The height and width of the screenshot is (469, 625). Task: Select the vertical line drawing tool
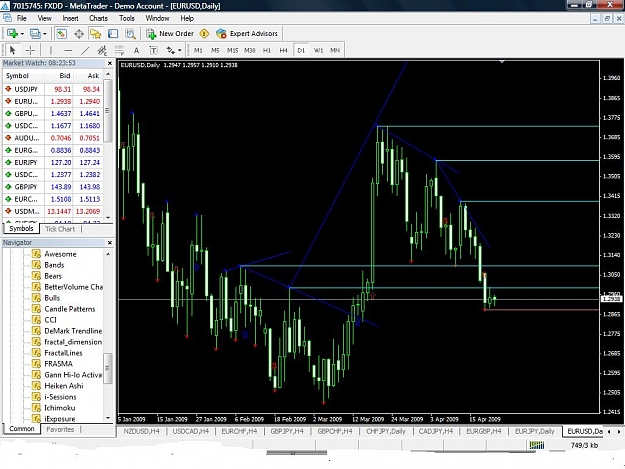(51, 50)
